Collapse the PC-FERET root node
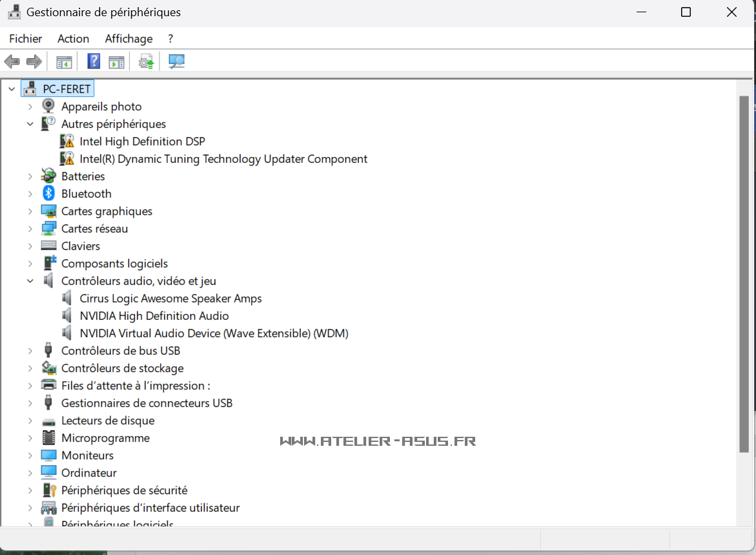This screenshot has height=555, width=756. (x=12, y=89)
